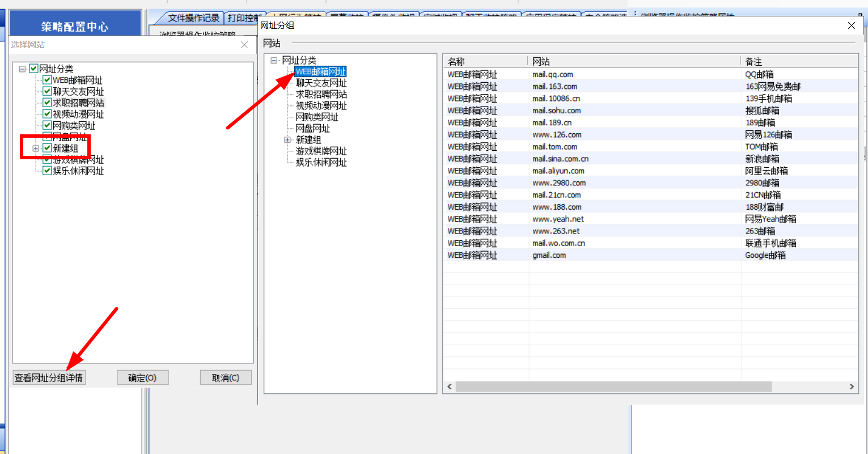Click the 查看网址分组详情 button

[x=49, y=377]
